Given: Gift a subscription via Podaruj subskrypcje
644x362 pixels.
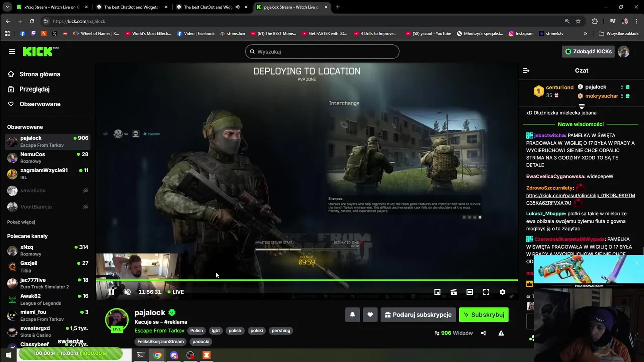Looking at the screenshot, I should click(418, 315).
